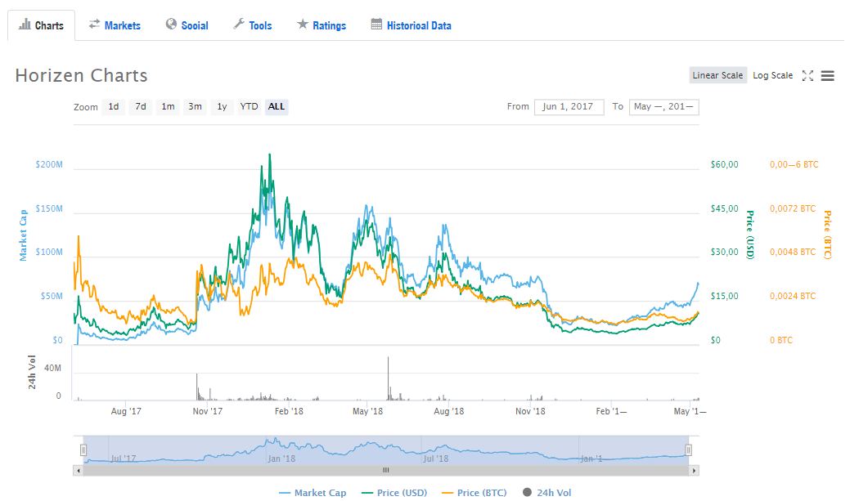Screen dimensions: 868x501
Task: Click the left navigator range handle
Action: pos(83,450)
